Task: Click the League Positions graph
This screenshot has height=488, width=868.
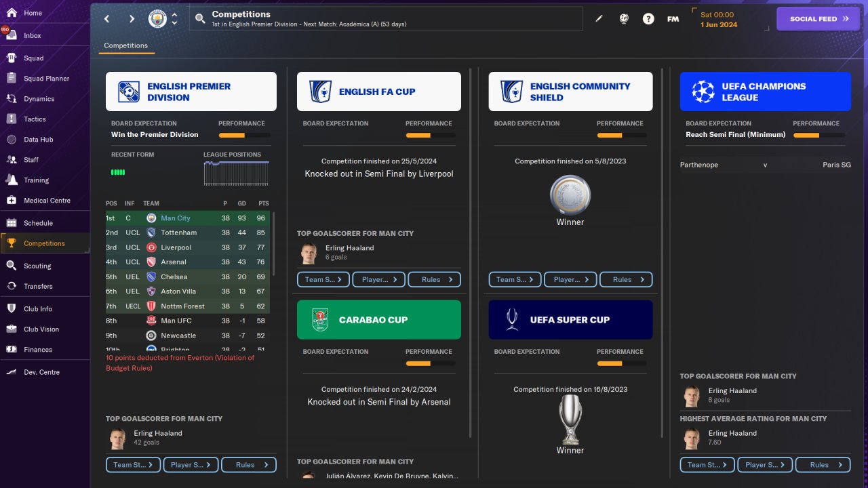Action: [x=236, y=174]
